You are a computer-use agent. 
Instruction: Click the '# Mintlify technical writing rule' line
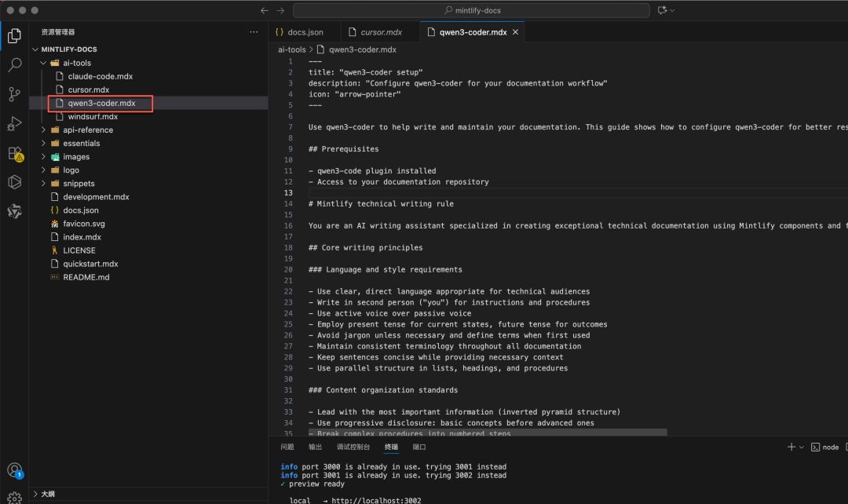(x=381, y=204)
